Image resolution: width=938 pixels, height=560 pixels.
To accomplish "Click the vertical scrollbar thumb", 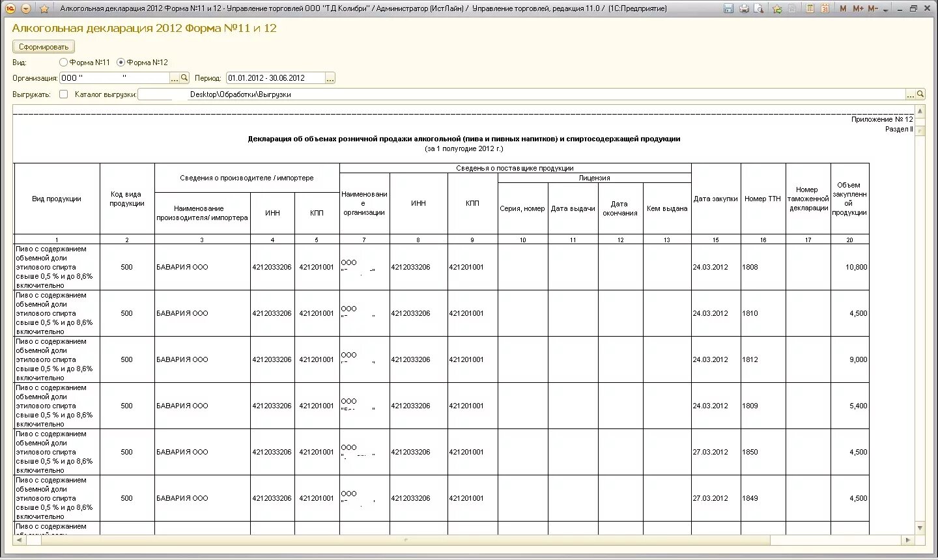I will 920,131.
